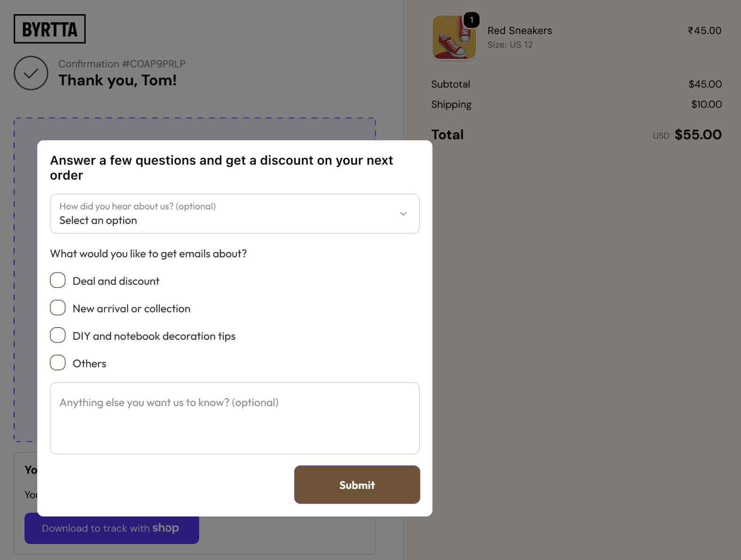This screenshot has width=741, height=560.
Task: Submit the survey form
Action: (x=357, y=485)
